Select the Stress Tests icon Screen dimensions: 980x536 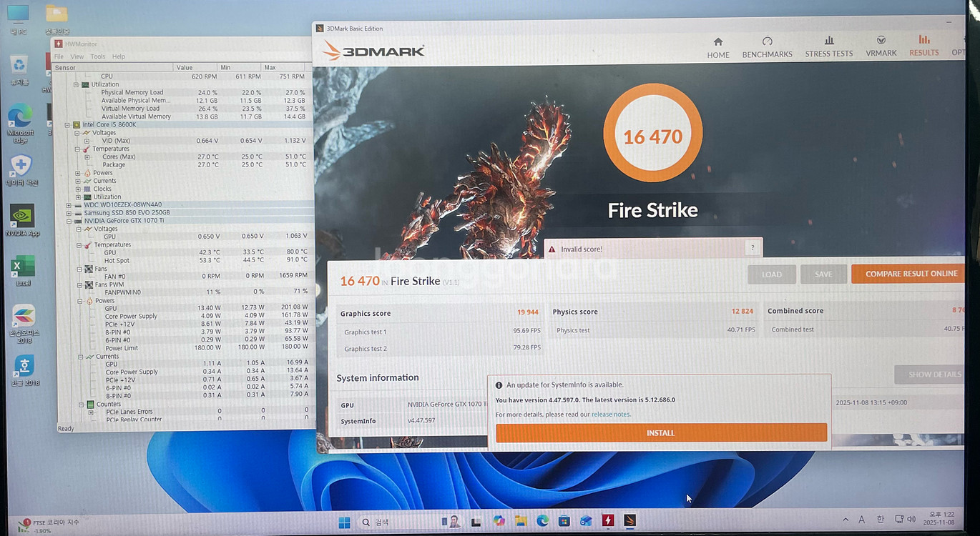[x=828, y=46]
